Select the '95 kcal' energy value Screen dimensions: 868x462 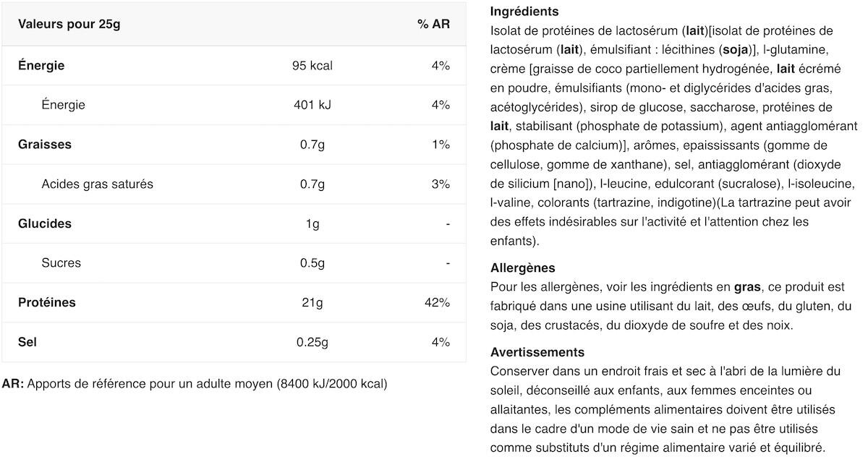pyautogui.click(x=312, y=66)
